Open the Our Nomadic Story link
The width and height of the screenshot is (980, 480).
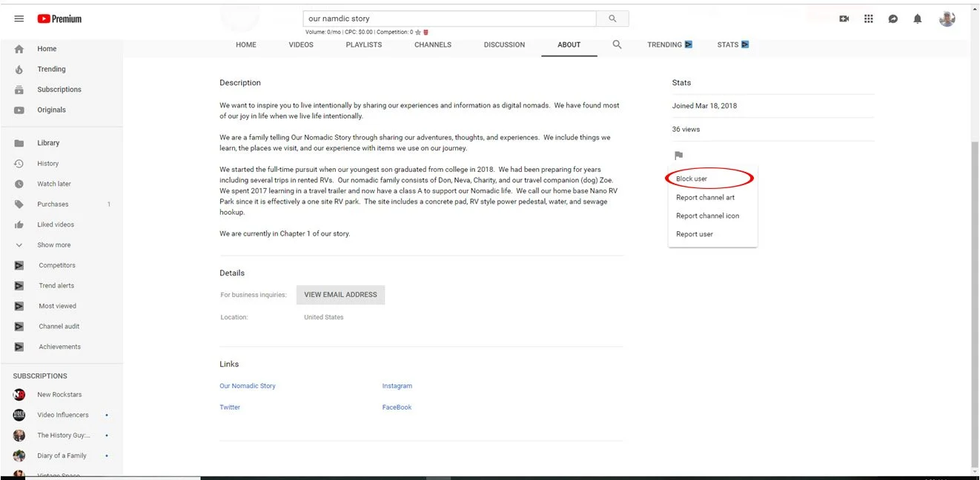[x=248, y=386]
